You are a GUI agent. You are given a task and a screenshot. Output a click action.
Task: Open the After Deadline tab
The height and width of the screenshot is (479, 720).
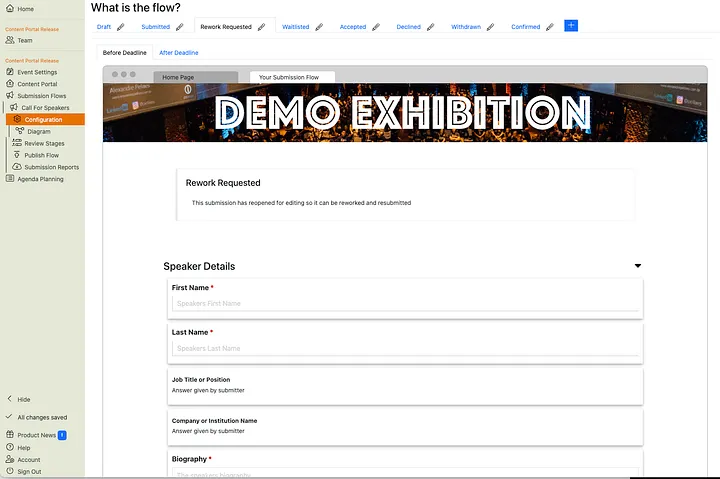tap(179, 53)
